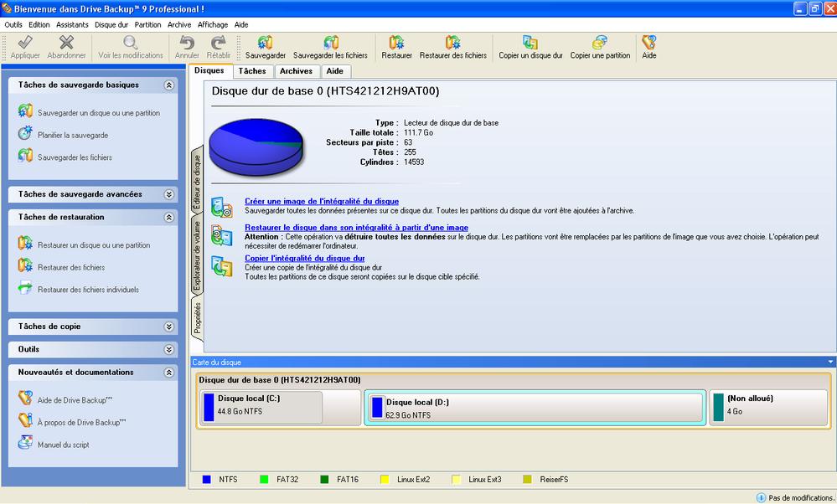The width and height of the screenshot is (837, 504).
Task: Click the restore disk from image icon
Action: click(221, 235)
